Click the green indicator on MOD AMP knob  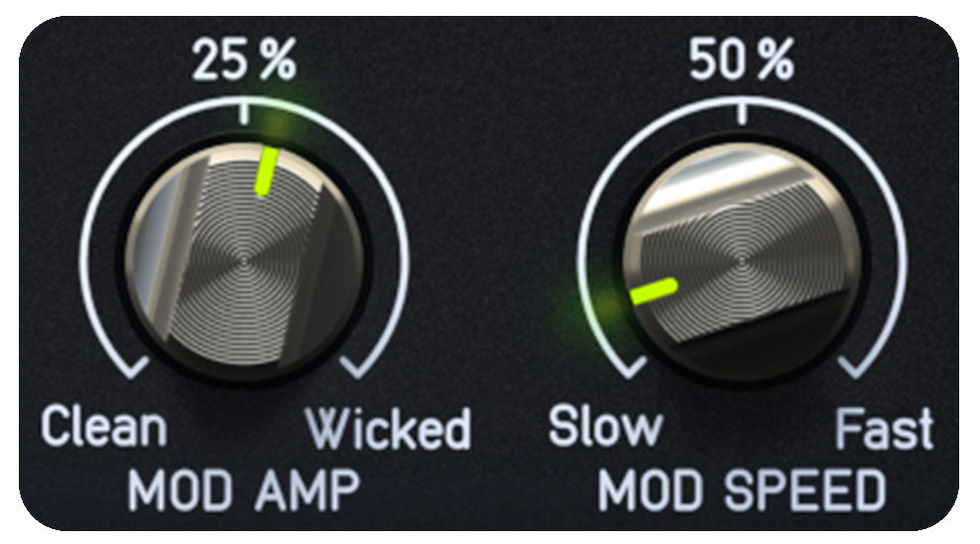pos(266,171)
